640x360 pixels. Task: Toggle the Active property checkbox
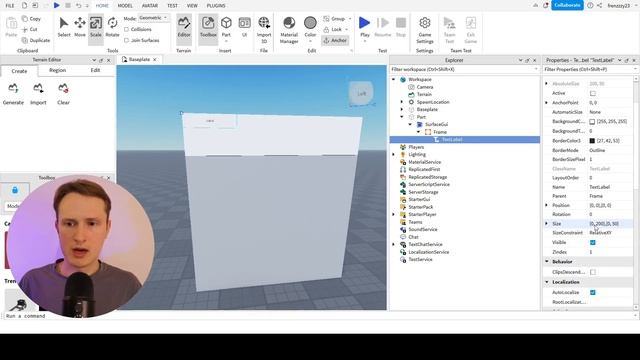593,93
